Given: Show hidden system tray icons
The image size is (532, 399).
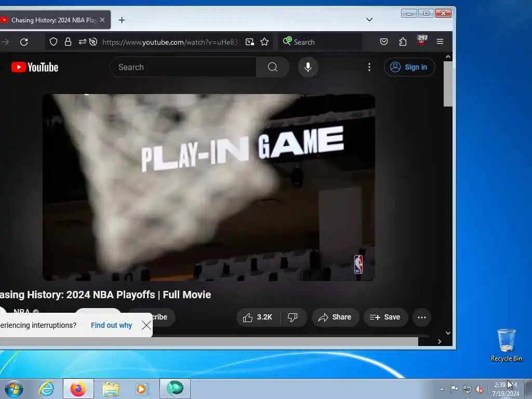Looking at the screenshot, I should [x=442, y=389].
